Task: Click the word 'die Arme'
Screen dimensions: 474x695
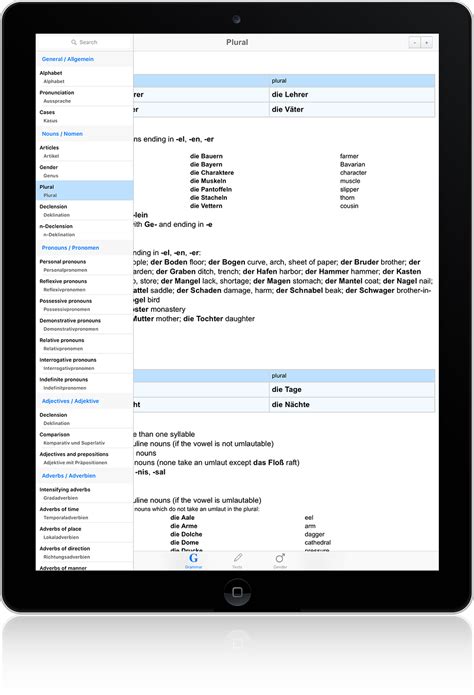Action: [184, 526]
